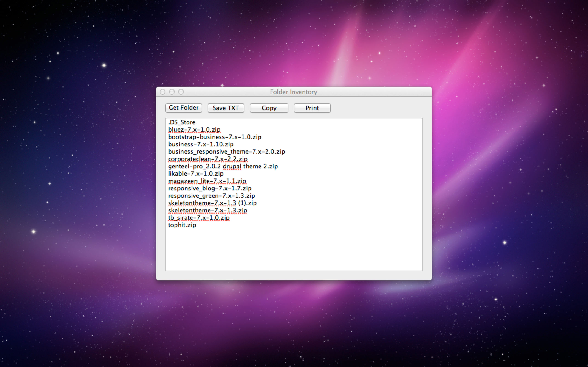Select business_responsive_theme-7.x-2.0.zip entry

point(227,151)
